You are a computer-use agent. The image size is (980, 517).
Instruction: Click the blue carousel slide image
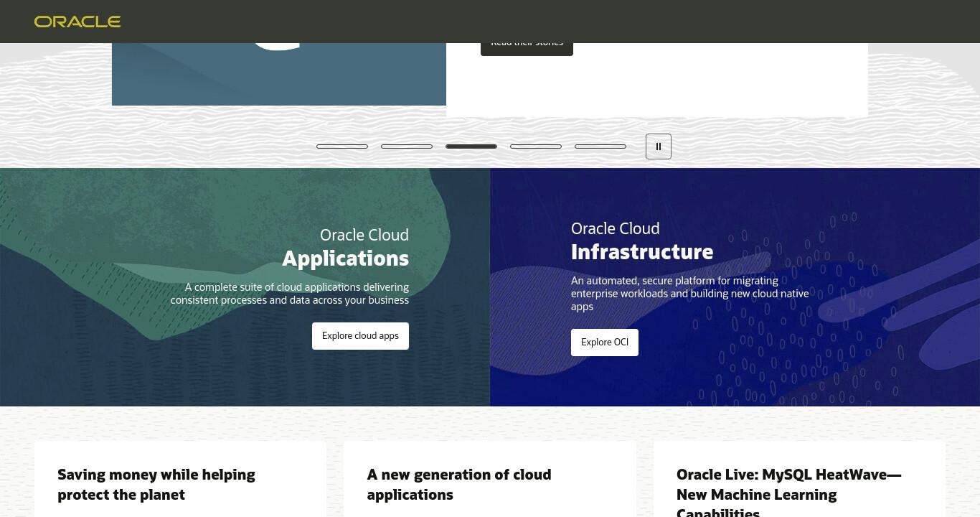[279, 74]
